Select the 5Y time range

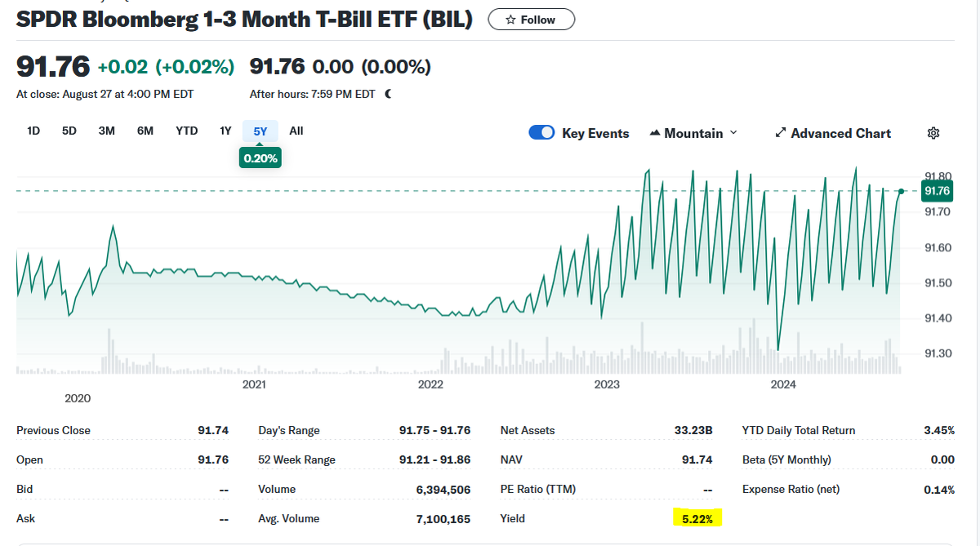coord(261,131)
